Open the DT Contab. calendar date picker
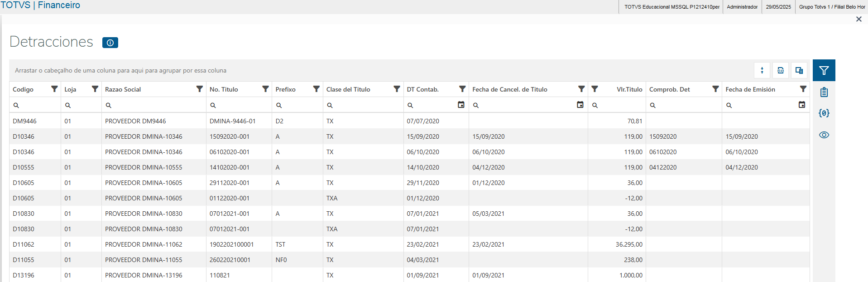 click(461, 105)
